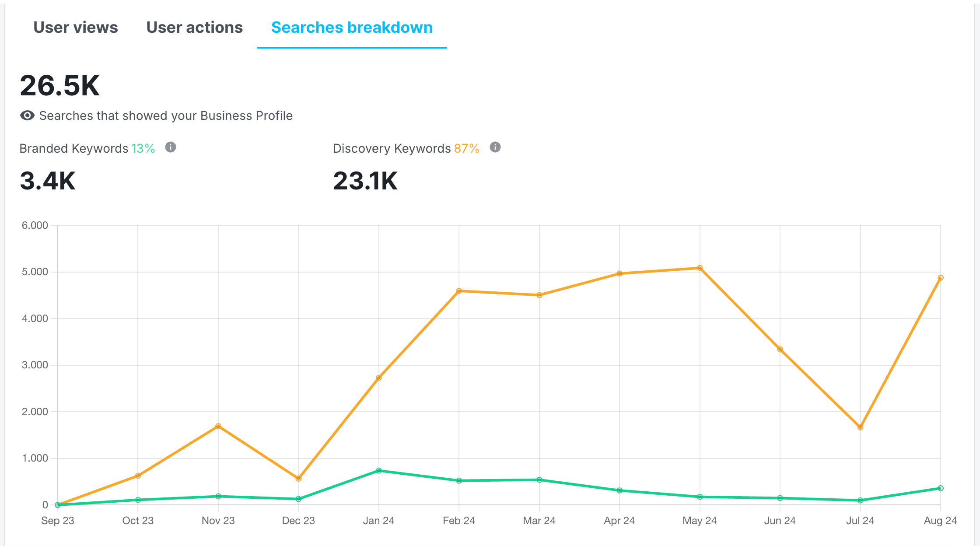This screenshot has height=546, width=980.
Task: Click orange data point at Aug 24
Action: (941, 278)
